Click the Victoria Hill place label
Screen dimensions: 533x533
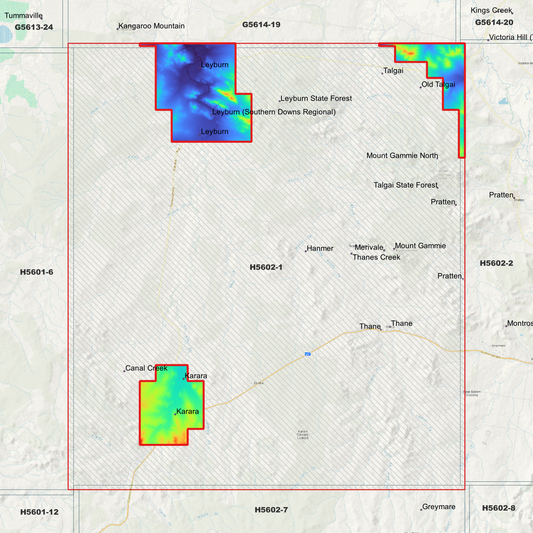(511, 37)
